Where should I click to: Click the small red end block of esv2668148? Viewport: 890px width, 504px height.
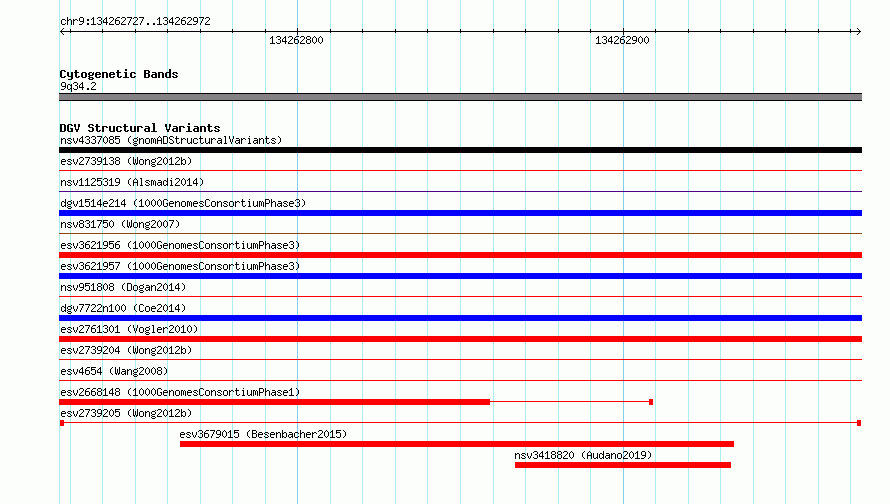pos(651,402)
